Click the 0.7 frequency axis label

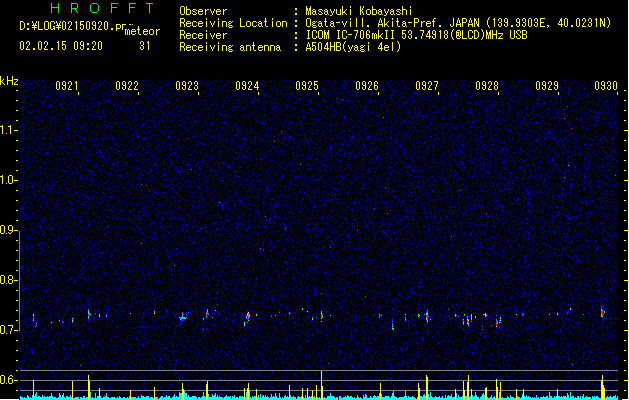tap(8, 330)
